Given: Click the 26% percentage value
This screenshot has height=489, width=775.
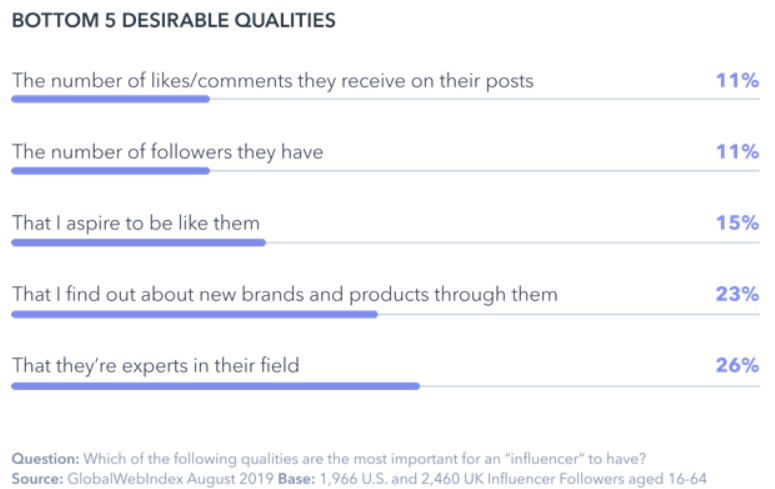Looking at the screenshot, I should [x=737, y=366].
